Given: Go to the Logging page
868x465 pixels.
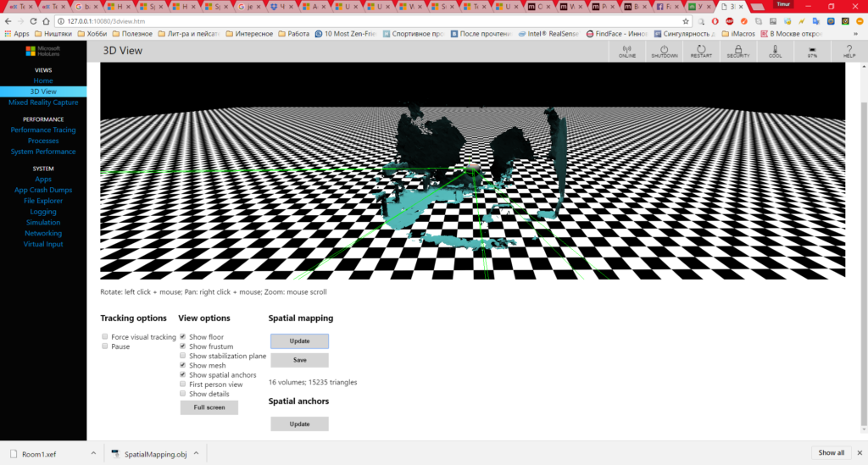Looking at the screenshot, I should click(43, 212).
